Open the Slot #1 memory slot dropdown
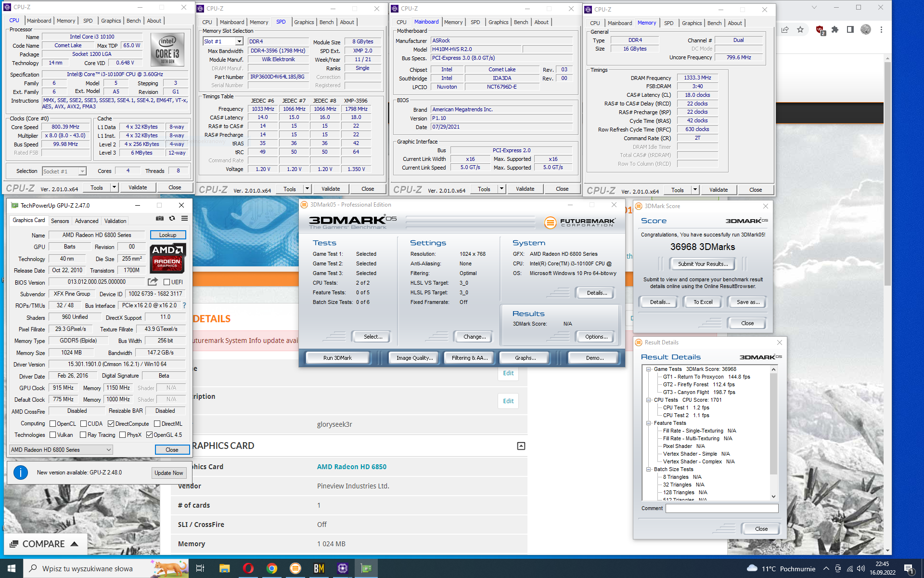 click(223, 41)
